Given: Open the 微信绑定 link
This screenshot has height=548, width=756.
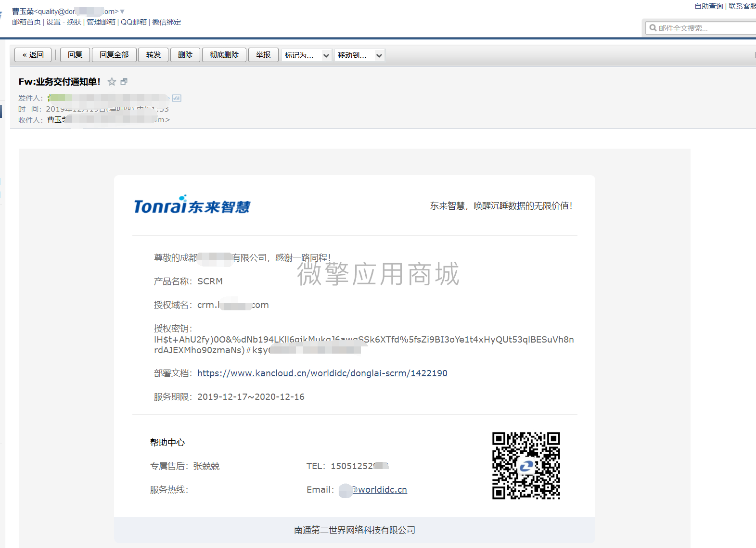Looking at the screenshot, I should [x=167, y=22].
